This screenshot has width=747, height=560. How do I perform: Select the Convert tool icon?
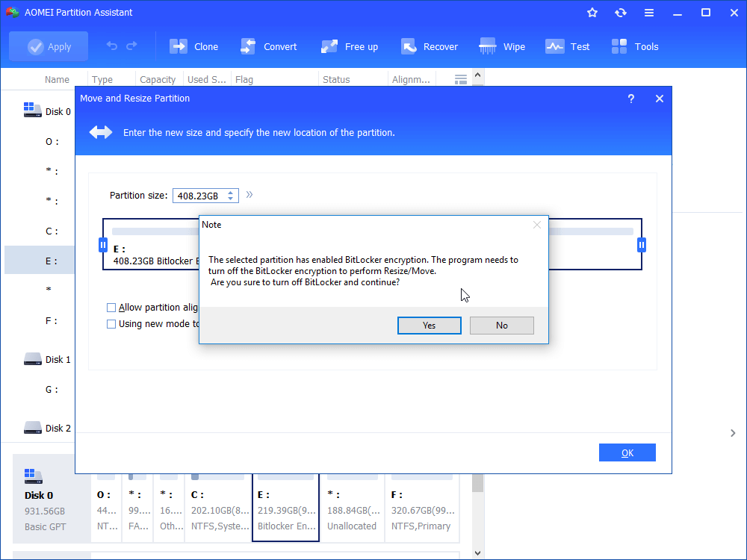(x=247, y=46)
